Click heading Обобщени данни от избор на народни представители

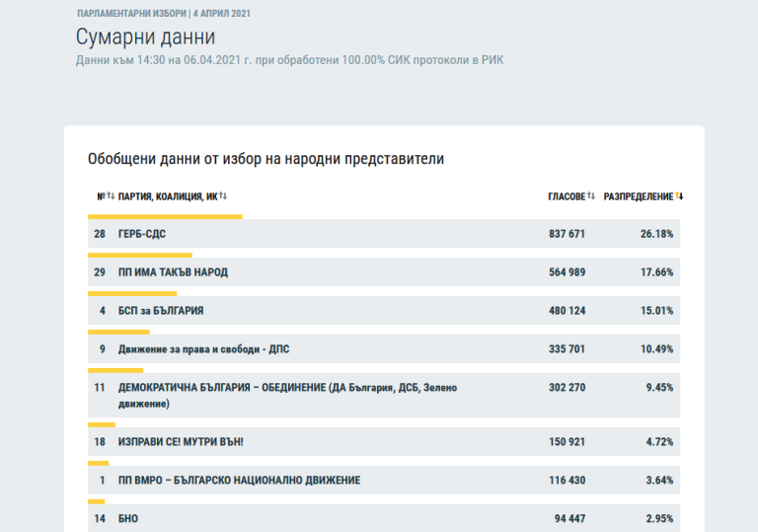tap(265, 159)
